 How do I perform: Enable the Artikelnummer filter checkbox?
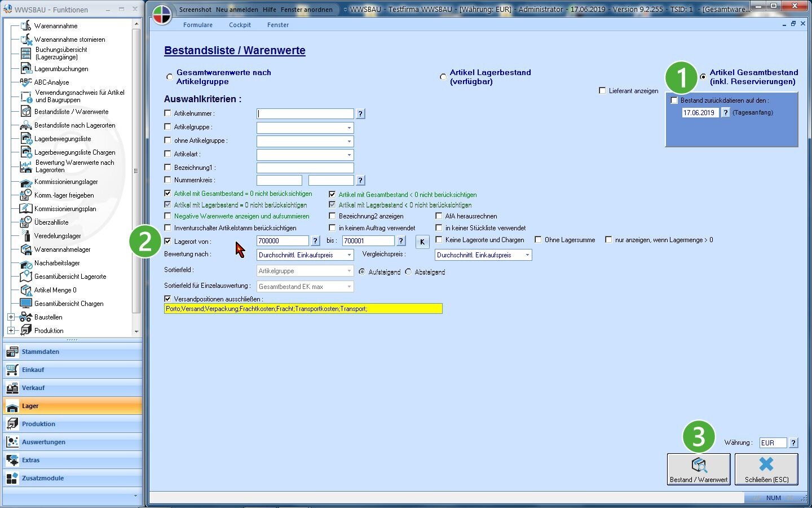coord(167,113)
